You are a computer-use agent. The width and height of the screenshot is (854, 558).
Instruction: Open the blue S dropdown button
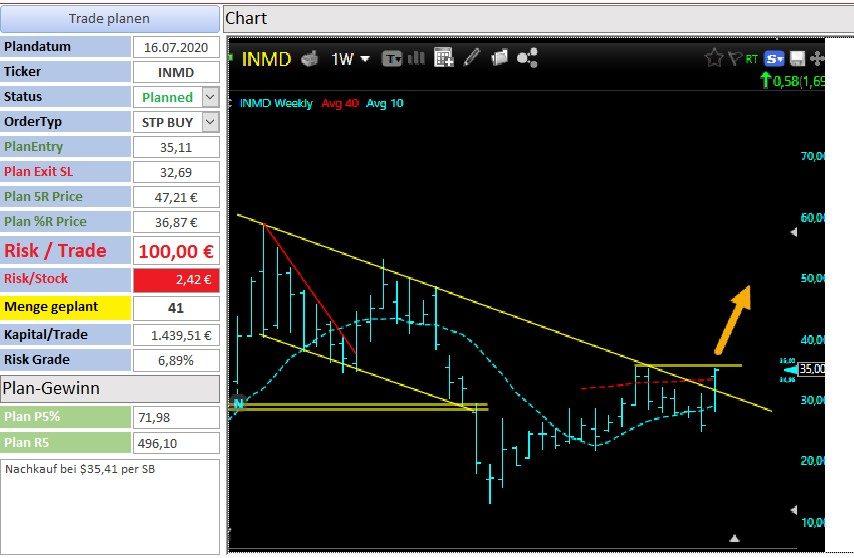pos(774,58)
